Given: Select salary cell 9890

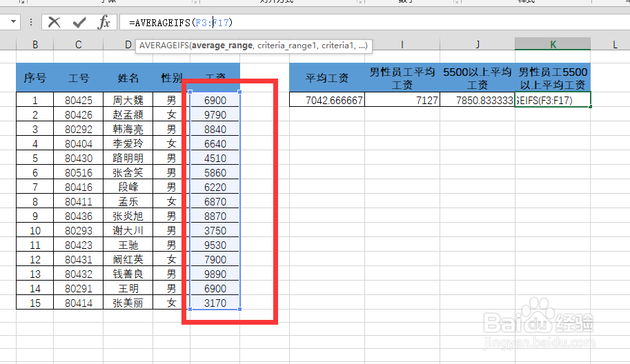Looking at the screenshot, I should pyautogui.click(x=215, y=274).
